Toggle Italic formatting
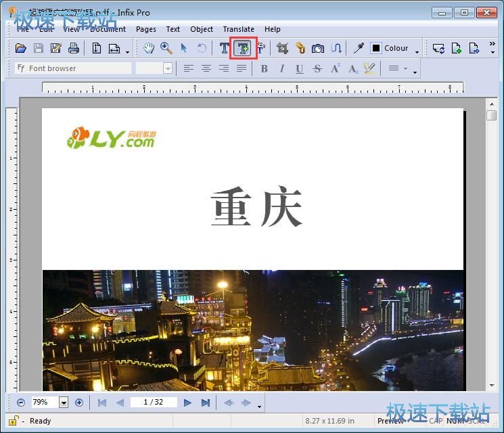504x433 pixels. click(x=282, y=68)
